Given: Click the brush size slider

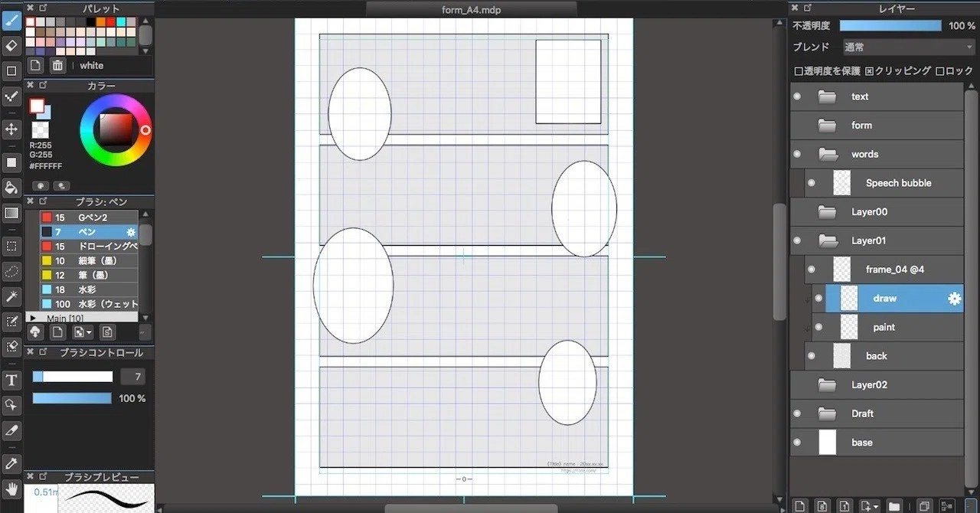Looking at the screenshot, I should coord(73,377).
